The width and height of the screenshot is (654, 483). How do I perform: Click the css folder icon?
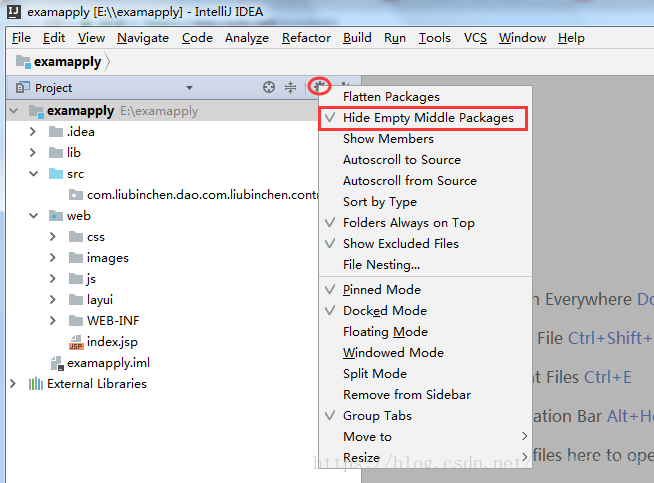[75, 237]
